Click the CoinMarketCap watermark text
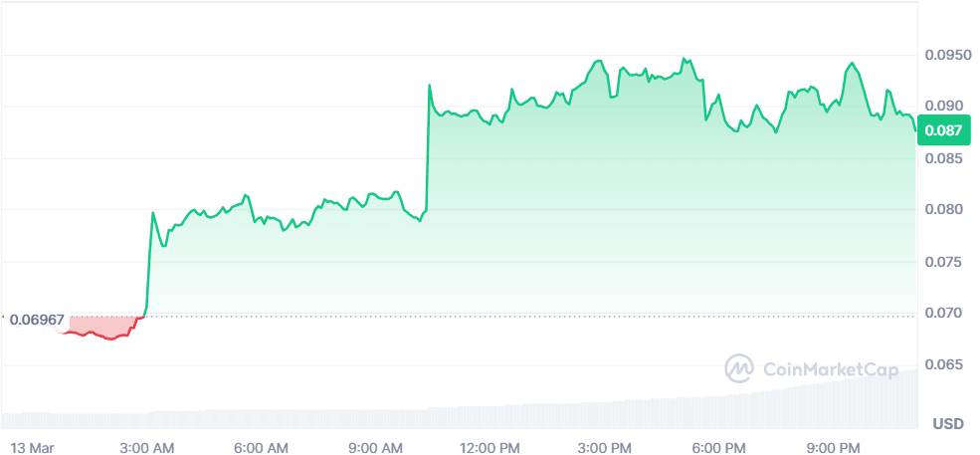Screen dimensions: 980x455 (830, 369)
